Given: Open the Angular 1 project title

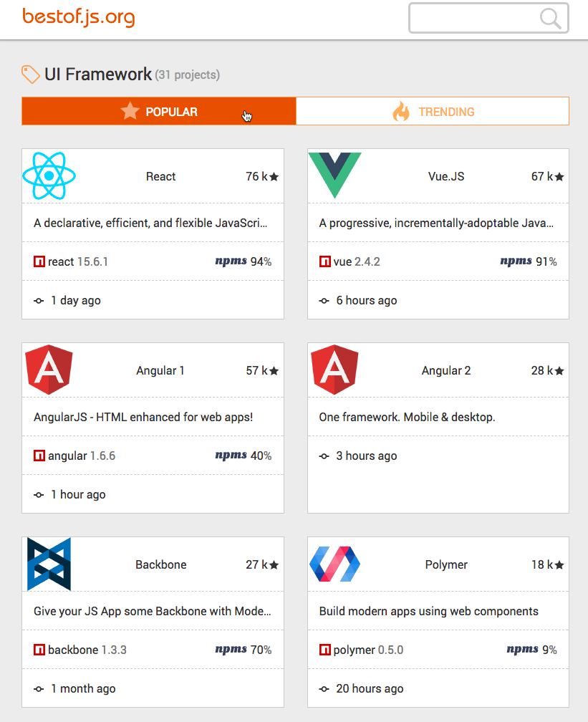Looking at the screenshot, I should [x=160, y=371].
